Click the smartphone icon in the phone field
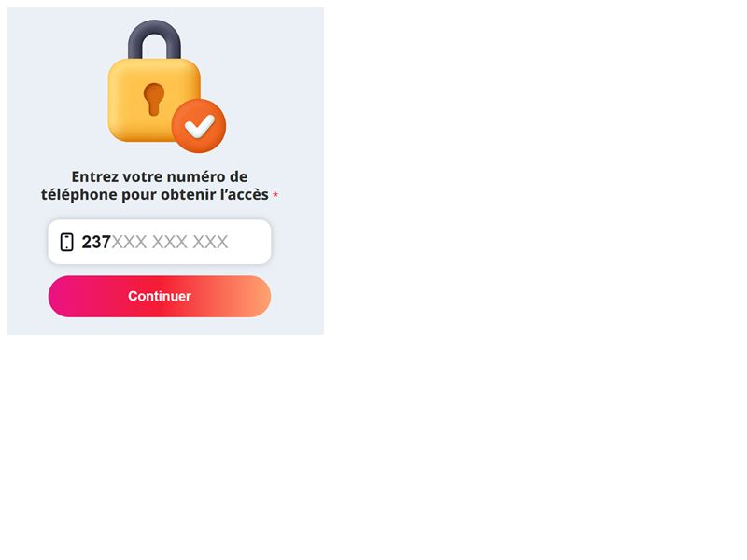747x560 pixels. [66, 242]
